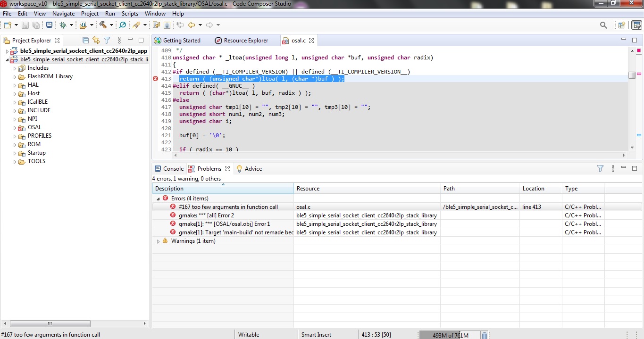The height and width of the screenshot is (339, 644).
Task: Open the debug configurations dropdown arrow
Action: [x=71, y=25]
